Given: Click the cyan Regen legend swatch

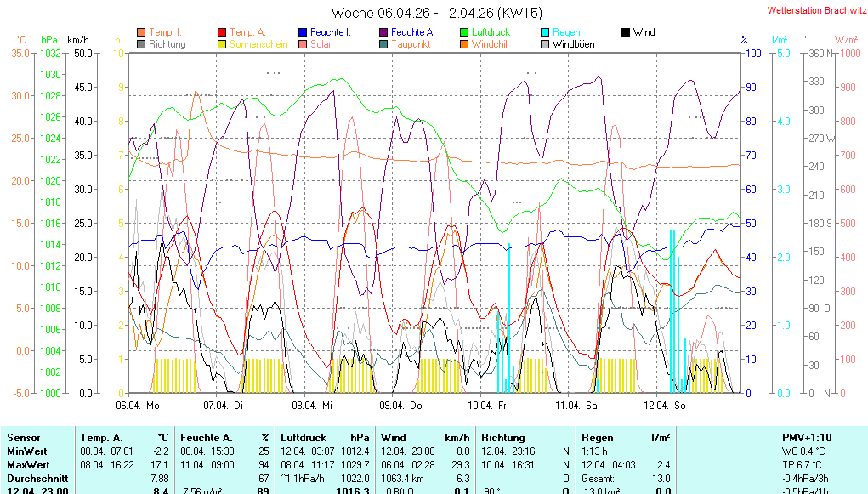Looking at the screenshot, I should [x=545, y=32].
